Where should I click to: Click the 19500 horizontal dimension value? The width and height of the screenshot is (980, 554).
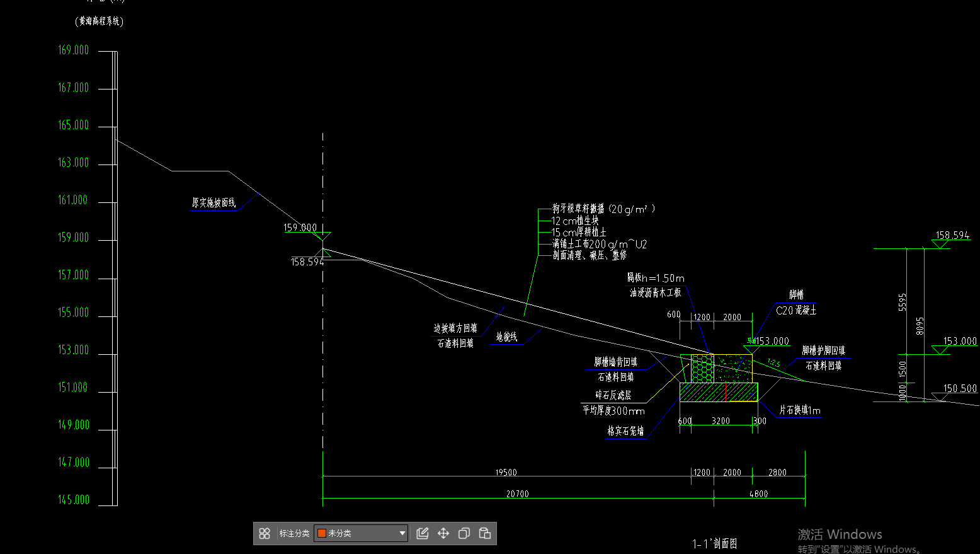coord(506,472)
